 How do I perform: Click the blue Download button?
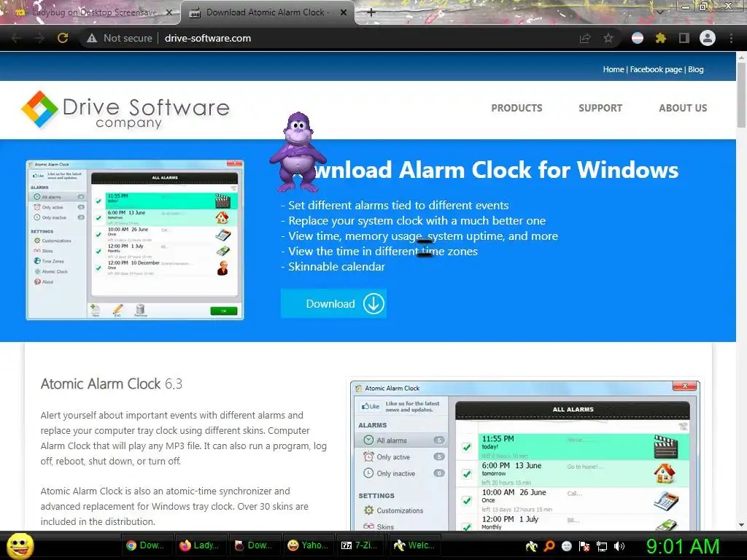click(333, 303)
